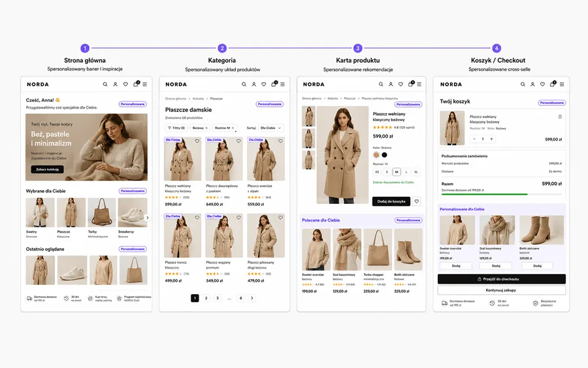
Task: Open hamburger menu in Kategoria screen header
Action: (x=282, y=84)
